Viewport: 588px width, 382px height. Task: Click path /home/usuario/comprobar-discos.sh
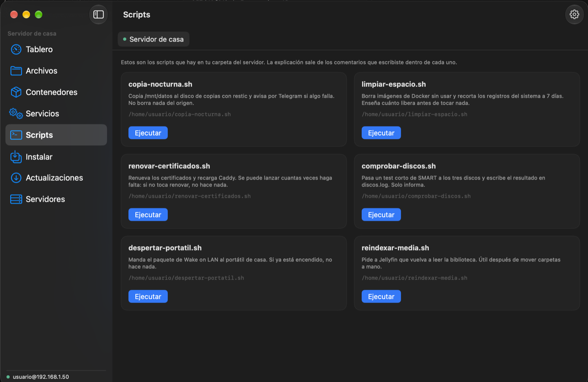(x=416, y=196)
